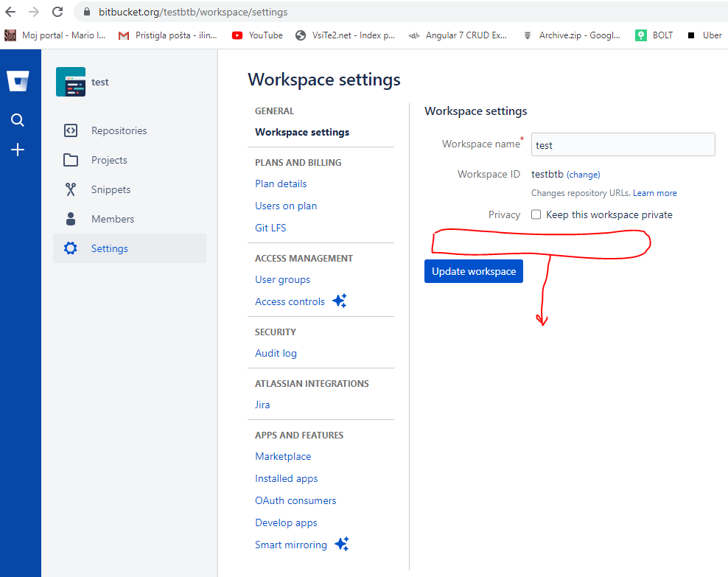Open Audit log link
Image resolution: width=728 pixels, height=577 pixels.
pyautogui.click(x=276, y=353)
